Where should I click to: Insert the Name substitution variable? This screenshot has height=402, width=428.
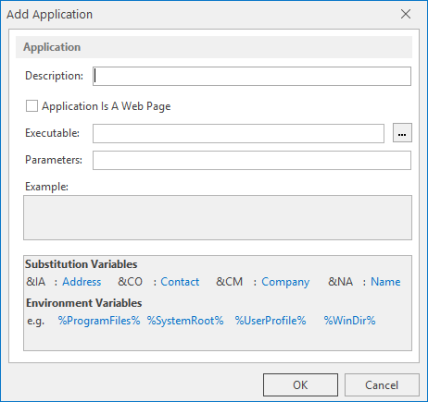pyautogui.click(x=386, y=282)
